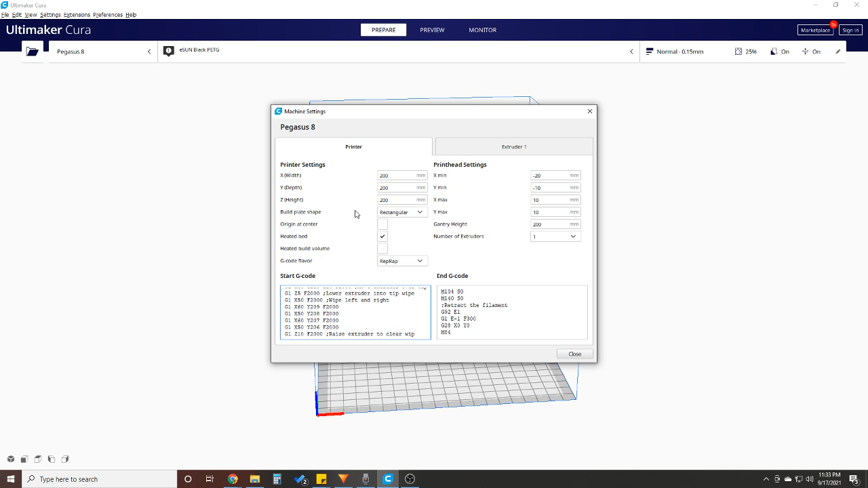Open the orange triangle taskbar app

[343, 479]
